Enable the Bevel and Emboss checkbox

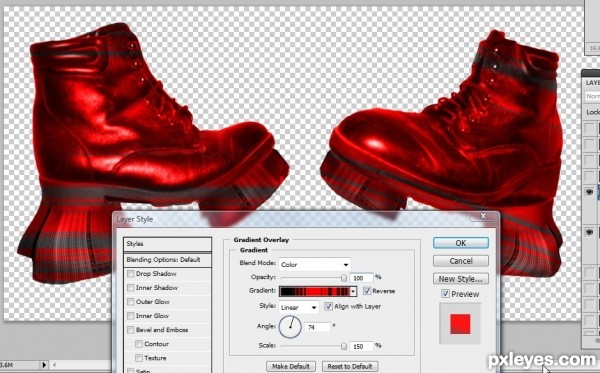(131, 330)
